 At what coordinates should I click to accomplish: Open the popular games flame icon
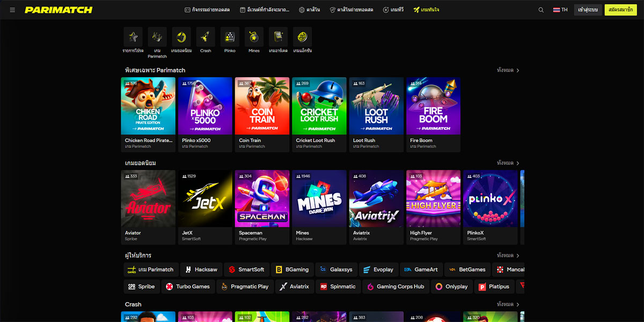181,37
